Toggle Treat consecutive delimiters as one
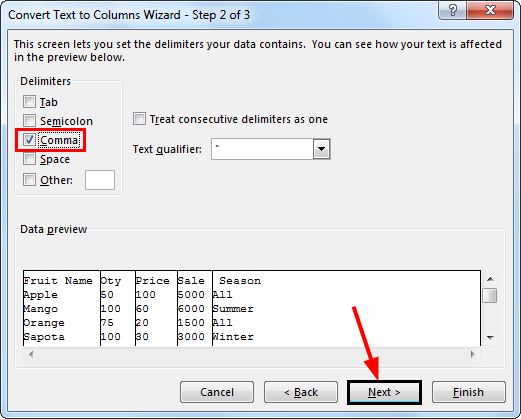The height and width of the screenshot is (419, 521). pyautogui.click(x=139, y=119)
